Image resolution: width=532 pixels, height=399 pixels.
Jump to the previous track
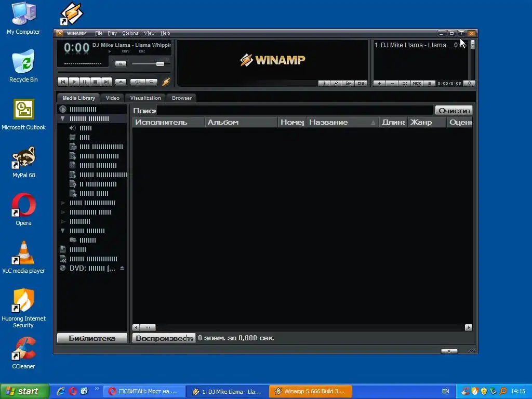tap(63, 82)
